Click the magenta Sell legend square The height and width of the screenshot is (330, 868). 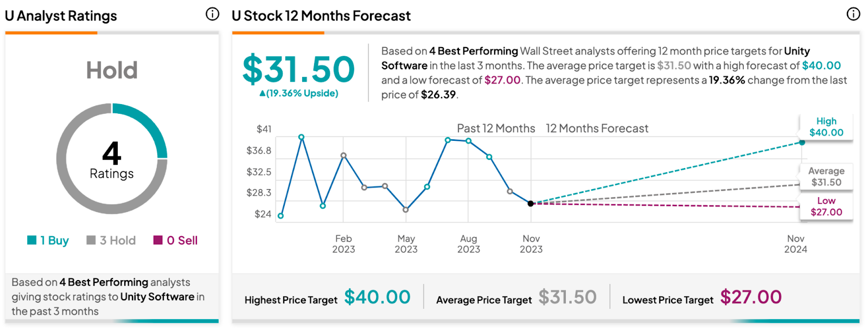point(158,240)
